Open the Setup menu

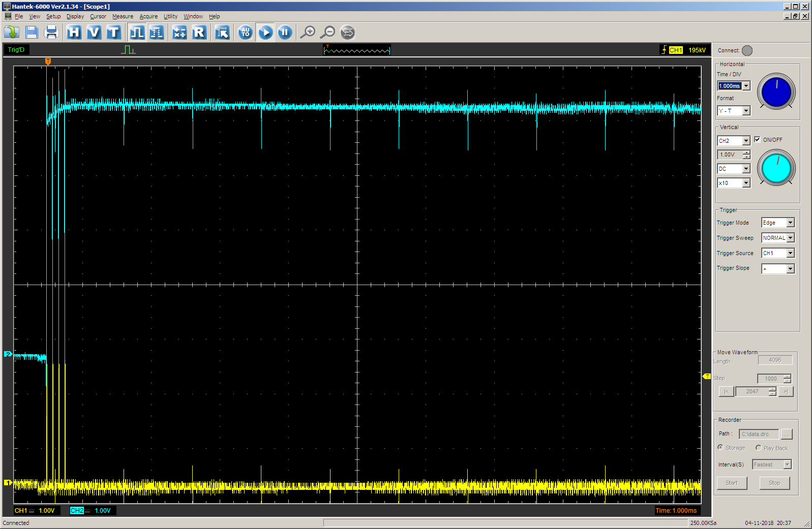pyautogui.click(x=53, y=16)
